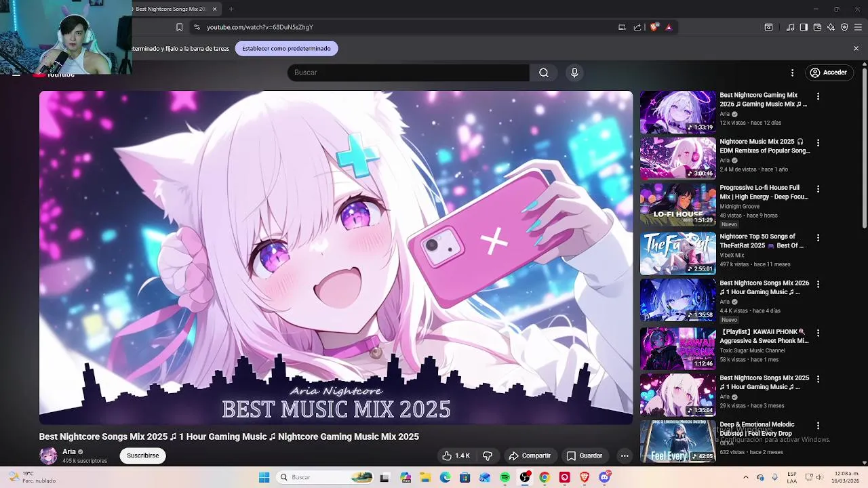This screenshot has width=868, height=488.
Task: Open Brave Rewards triangle icon
Action: tap(669, 27)
